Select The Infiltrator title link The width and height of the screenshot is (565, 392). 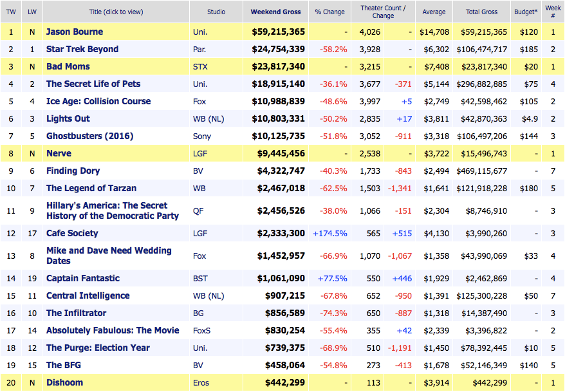pyautogui.click(x=77, y=313)
